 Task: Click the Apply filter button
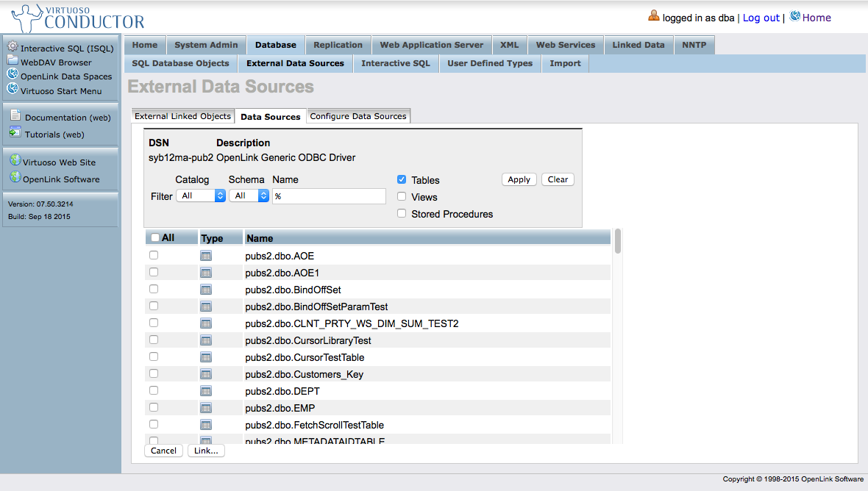[x=519, y=179]
